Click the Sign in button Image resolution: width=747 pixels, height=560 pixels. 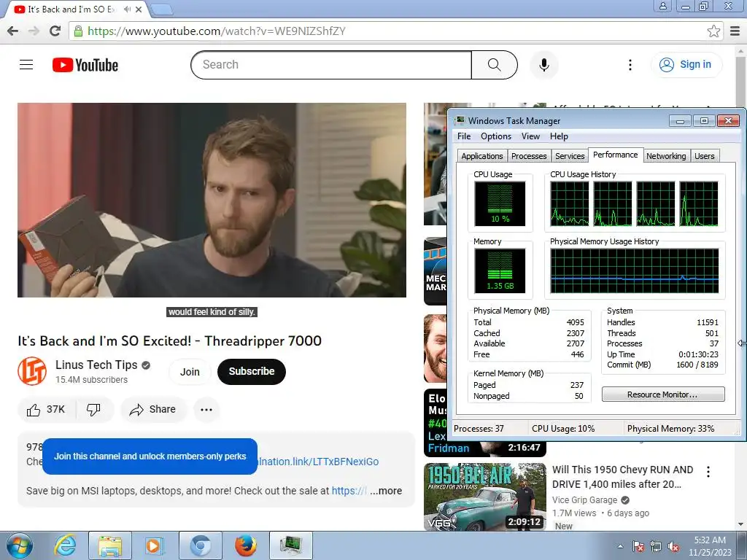click(686, 65)
